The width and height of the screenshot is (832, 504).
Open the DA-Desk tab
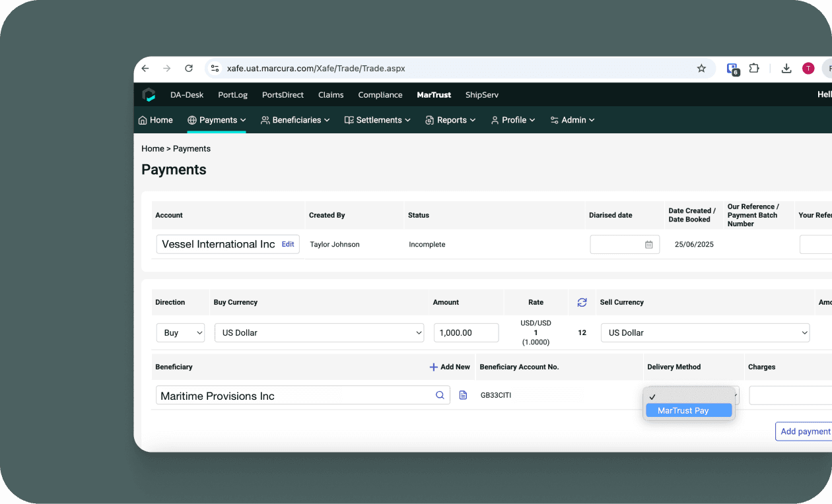pyautogui.click(x=187, y=95)
